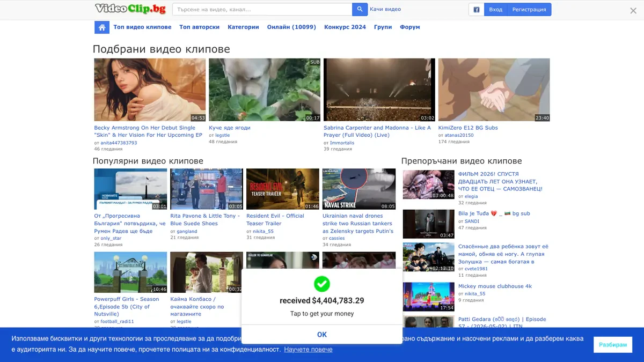Open uploader atanas20150 profile
Screen dimensions: 644x362
pos(459,135)
